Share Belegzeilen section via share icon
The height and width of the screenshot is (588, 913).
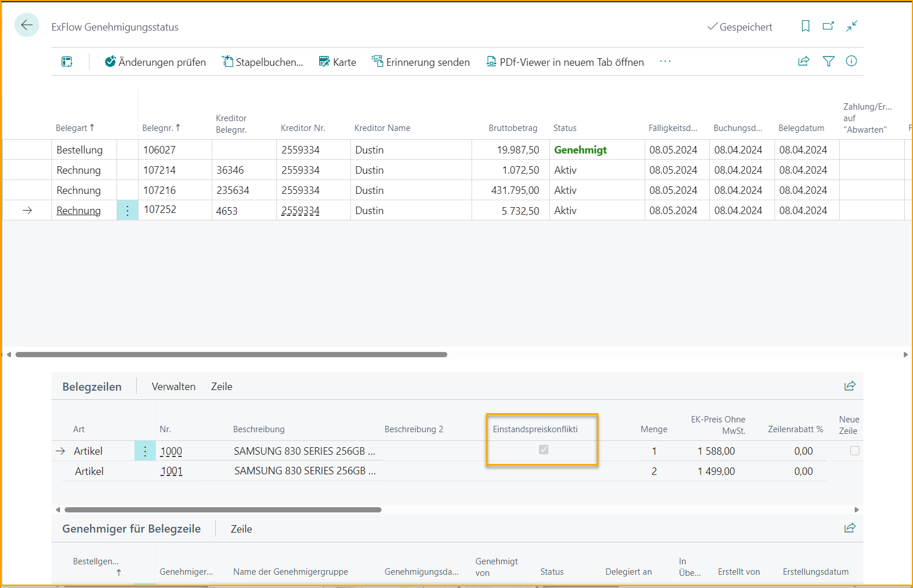coord(850,386)
